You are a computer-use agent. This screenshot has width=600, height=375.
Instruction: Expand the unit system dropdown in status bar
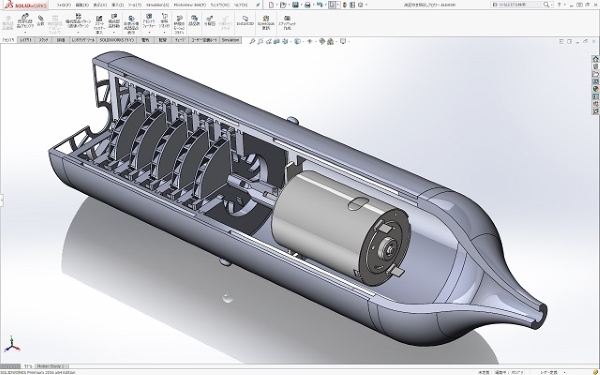[565, 372]
